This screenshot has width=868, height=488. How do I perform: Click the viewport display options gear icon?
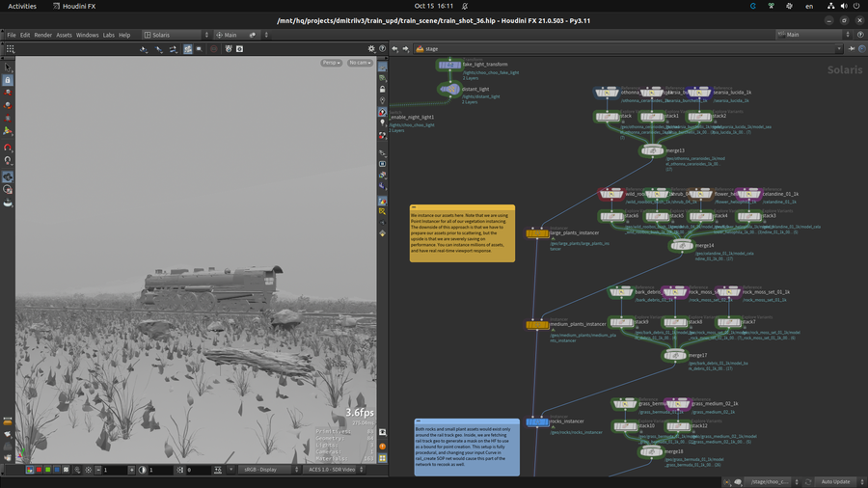coord(371,48)
